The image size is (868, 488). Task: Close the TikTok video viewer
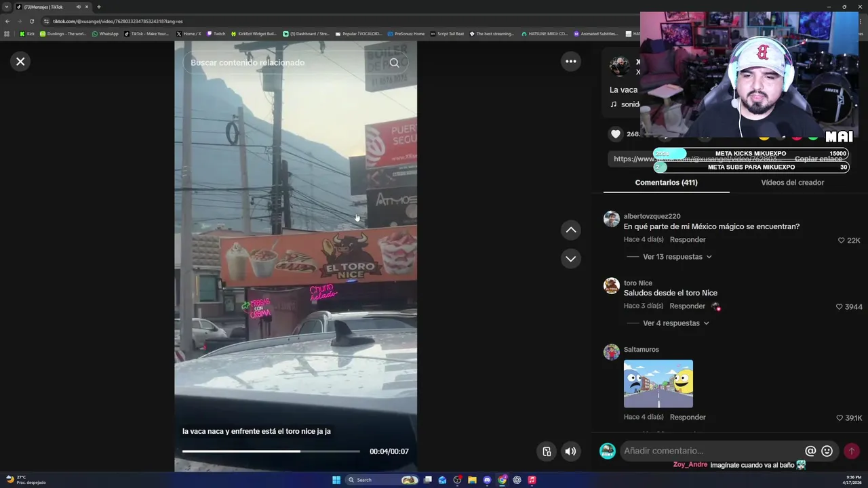[x=20, y=62]
